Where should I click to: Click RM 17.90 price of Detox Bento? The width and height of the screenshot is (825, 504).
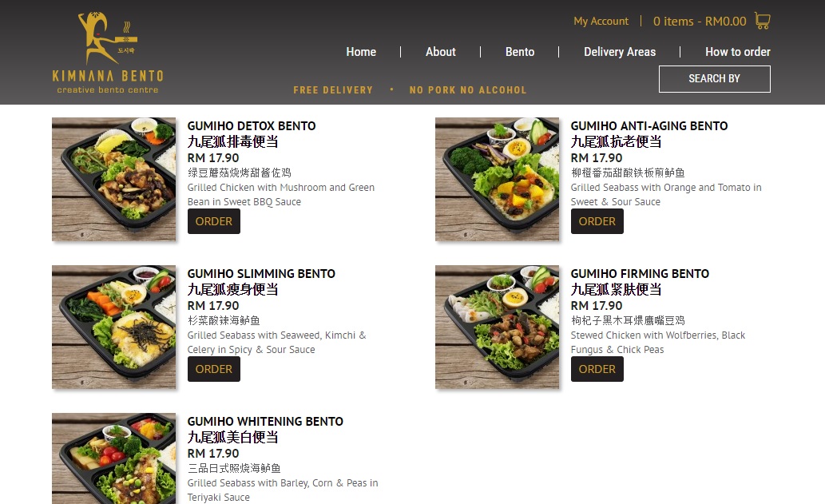[x=213, y=158]
